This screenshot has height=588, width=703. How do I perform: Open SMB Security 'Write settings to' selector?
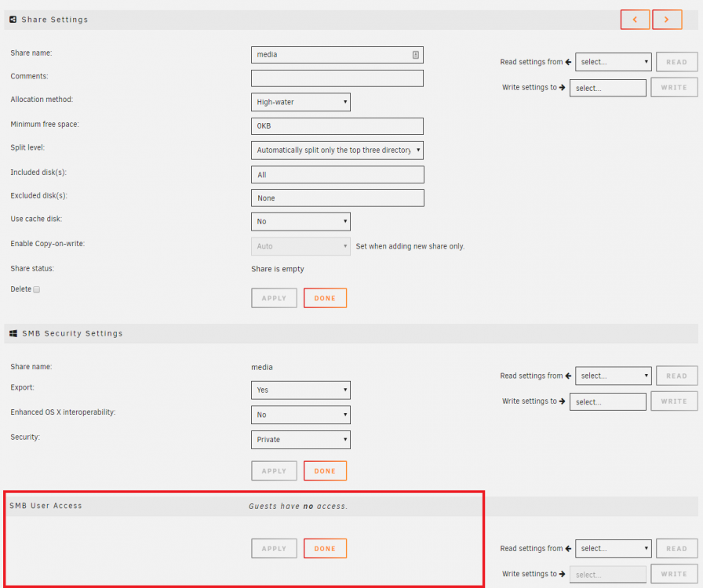point(607,401)
